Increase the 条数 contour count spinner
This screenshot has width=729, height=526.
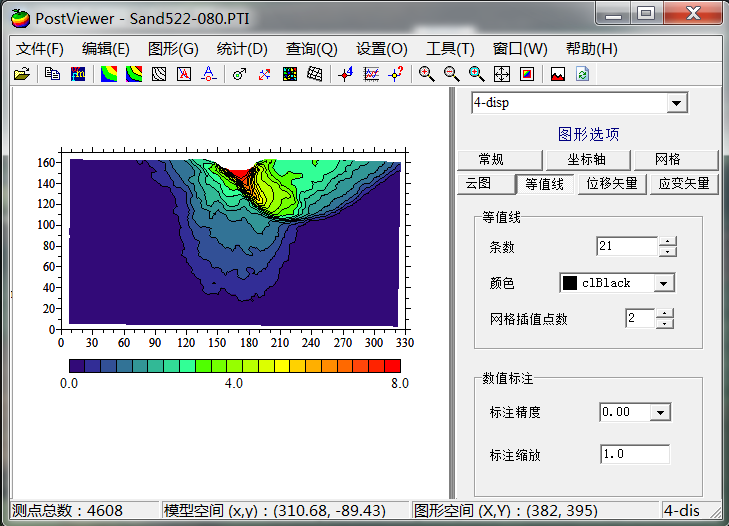(668, 241)
